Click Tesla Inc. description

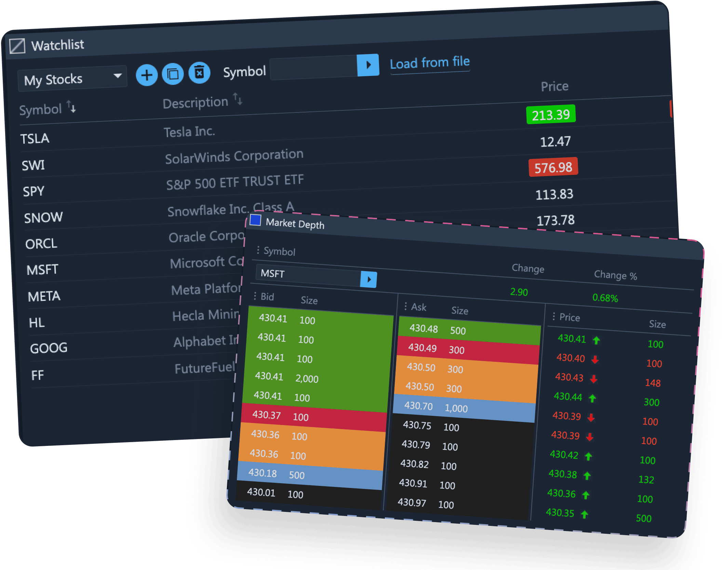[x=189, y=132]
